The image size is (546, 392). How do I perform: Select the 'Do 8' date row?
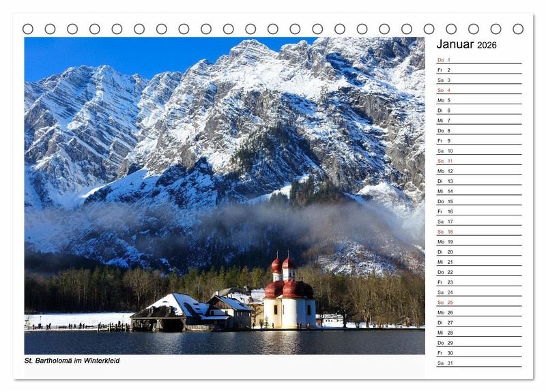[479, 130]
